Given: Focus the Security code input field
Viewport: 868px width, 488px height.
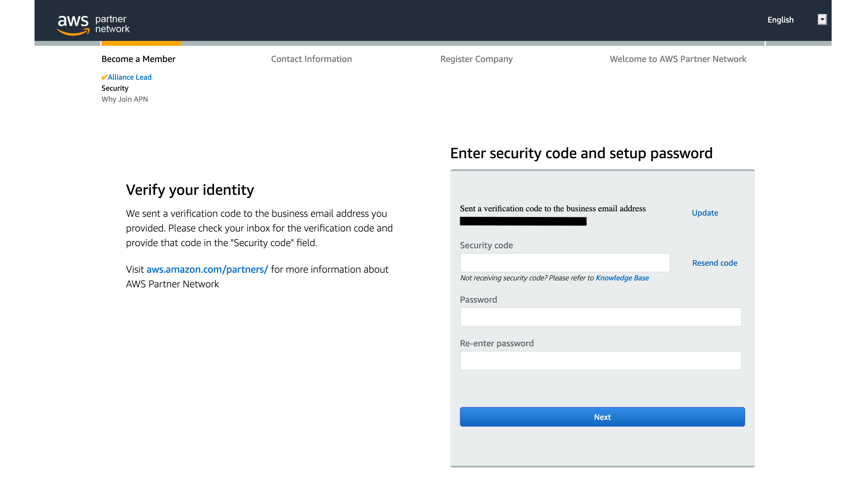Looking at the screenshot, I should [565, 263].
